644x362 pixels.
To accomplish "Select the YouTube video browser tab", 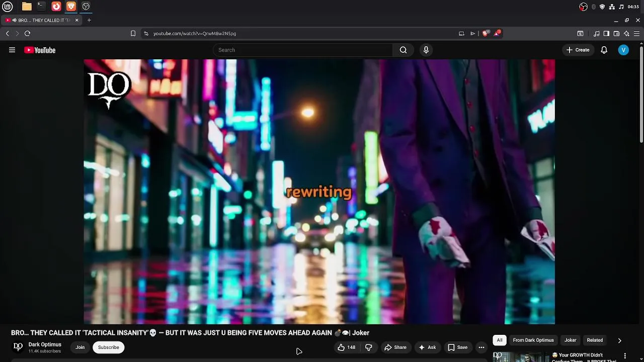I will pos(41,20).
